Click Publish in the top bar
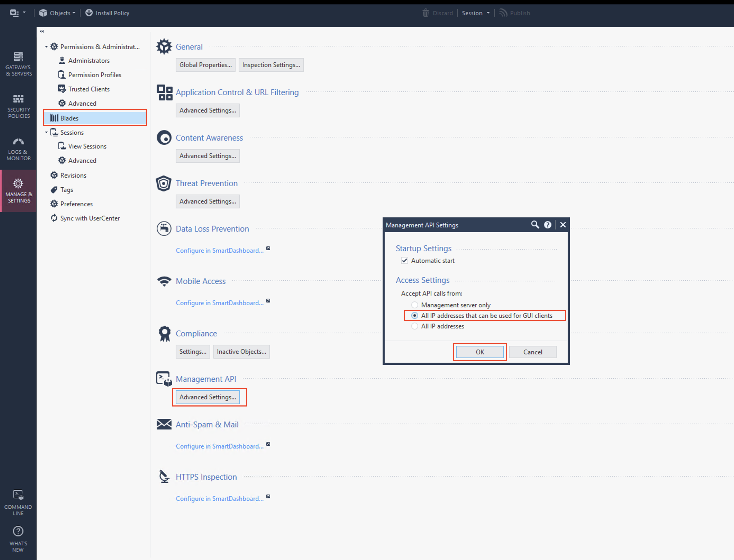This screenshot has width=734, height=560. [x=514, y=13]
